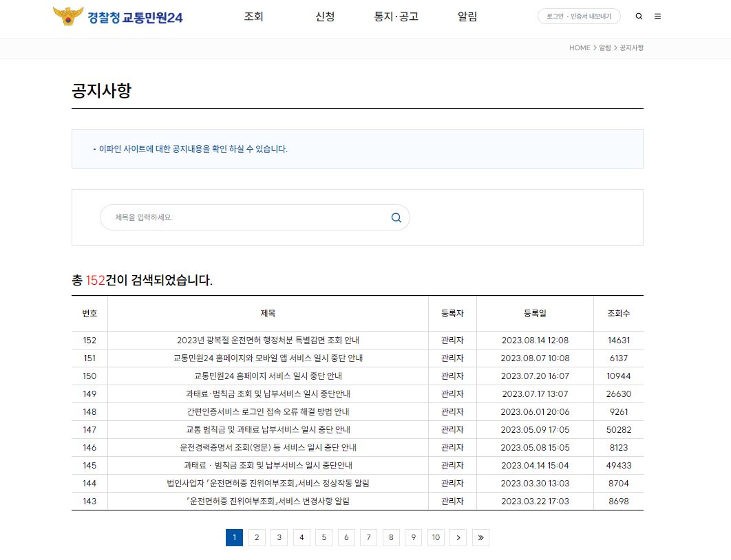Expand the 통지·공고 navigation menu
Image resolution: width=731 pixels, height=560 pixels.
[x=395, y=17]
